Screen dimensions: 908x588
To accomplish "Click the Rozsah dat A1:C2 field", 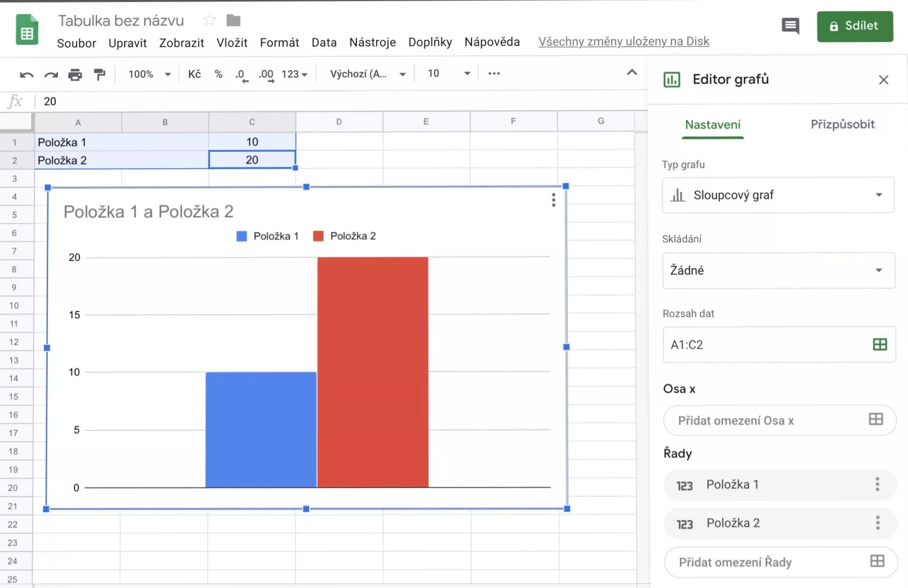I will tap(779, 345).
